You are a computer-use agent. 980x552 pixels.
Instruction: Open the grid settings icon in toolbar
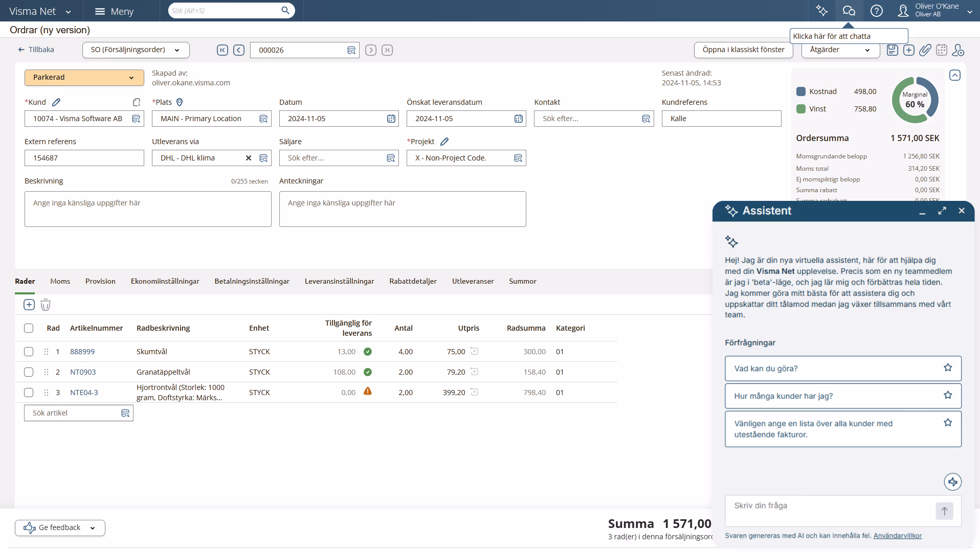click(942, 50)
